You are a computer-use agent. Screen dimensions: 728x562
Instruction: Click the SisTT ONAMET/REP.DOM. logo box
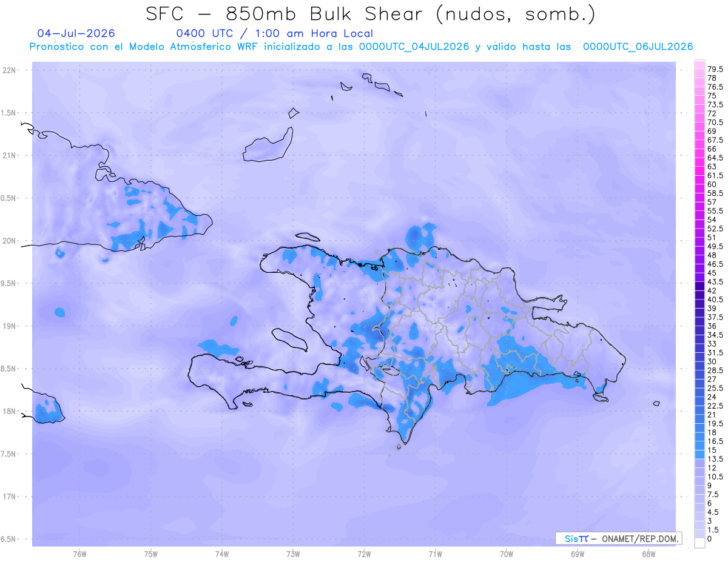point(618,538)
